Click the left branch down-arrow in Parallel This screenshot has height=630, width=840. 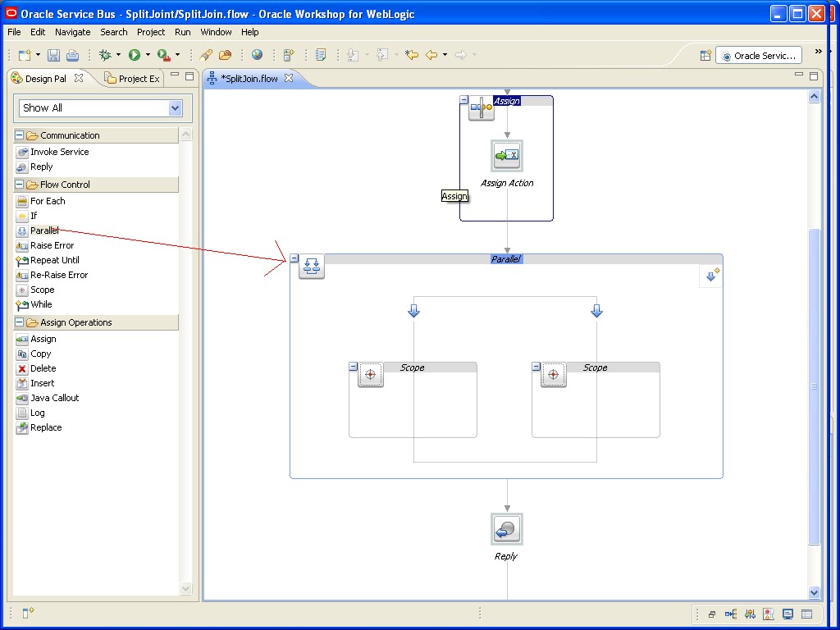tap(413, 311)
